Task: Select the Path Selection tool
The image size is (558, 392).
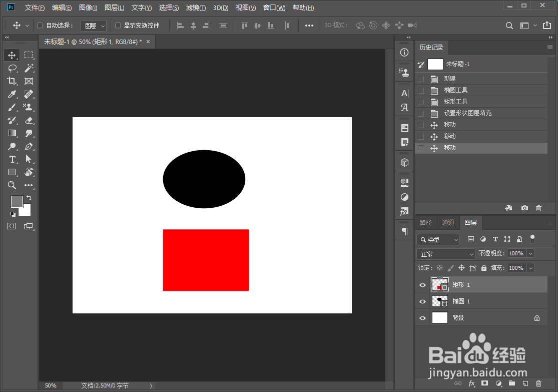Action: (29, 159)
